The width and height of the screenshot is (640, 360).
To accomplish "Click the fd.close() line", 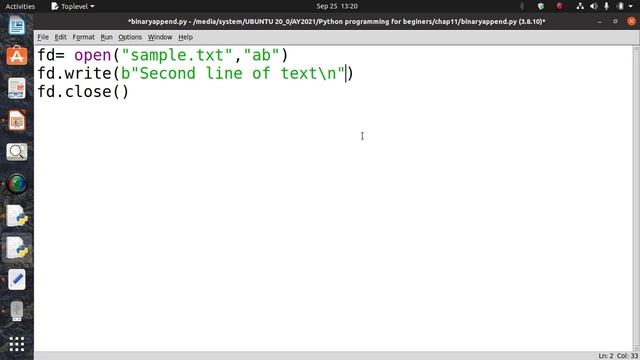I will click(83, 92).
